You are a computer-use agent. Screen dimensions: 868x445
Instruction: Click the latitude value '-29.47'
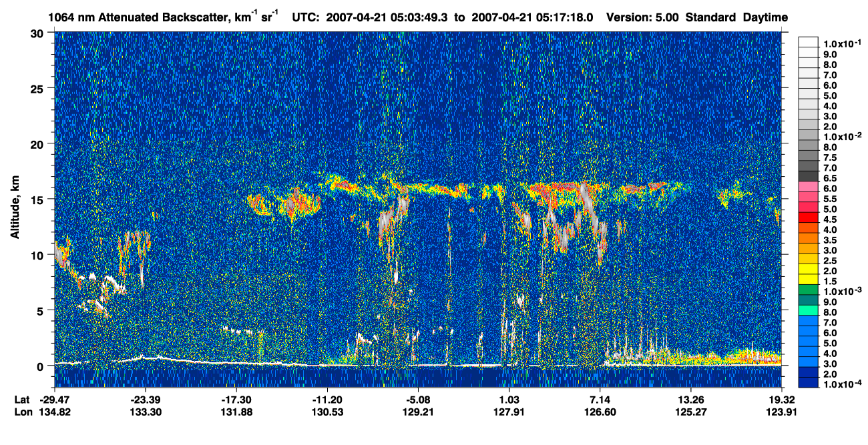(55, 400)
